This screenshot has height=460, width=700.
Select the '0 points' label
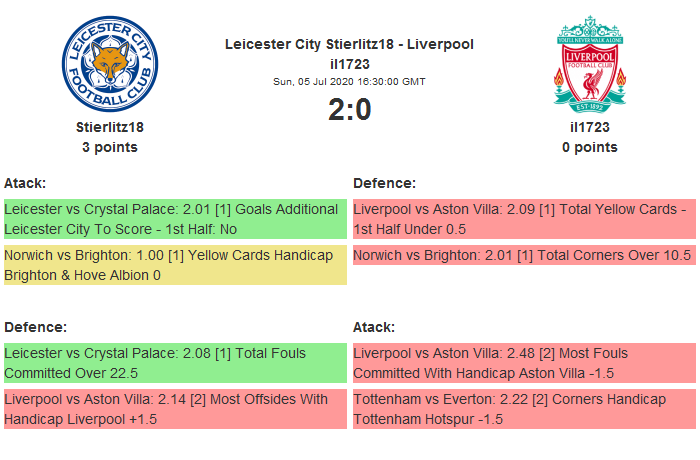click(x=590, y=147)
